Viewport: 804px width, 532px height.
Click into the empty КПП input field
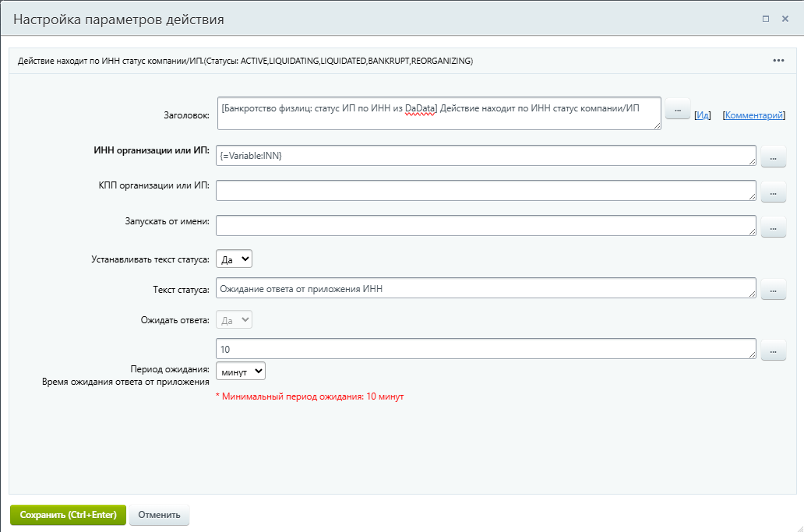[x=485, y=190]
